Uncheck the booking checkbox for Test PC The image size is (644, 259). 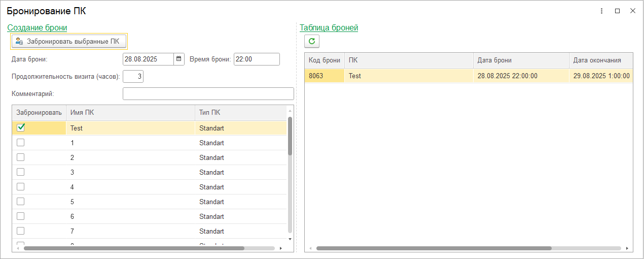pos(21,127)
